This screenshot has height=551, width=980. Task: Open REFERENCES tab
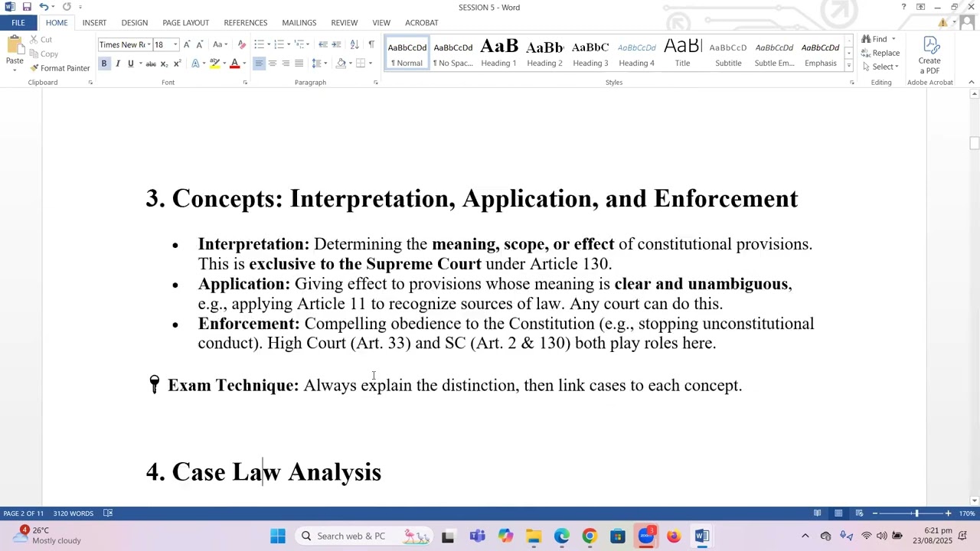coord(246,23)
